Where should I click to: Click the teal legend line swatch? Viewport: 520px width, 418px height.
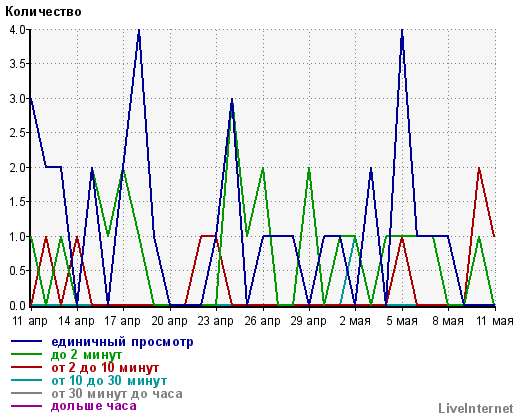click(26, 380)
